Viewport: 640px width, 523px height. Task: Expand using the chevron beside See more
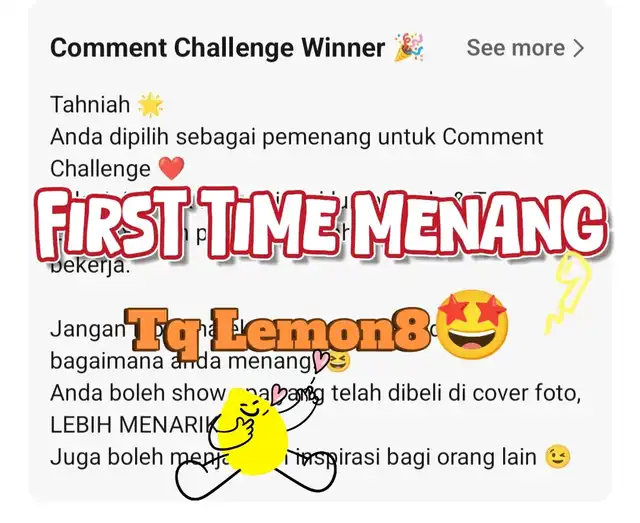pos(578,48)
